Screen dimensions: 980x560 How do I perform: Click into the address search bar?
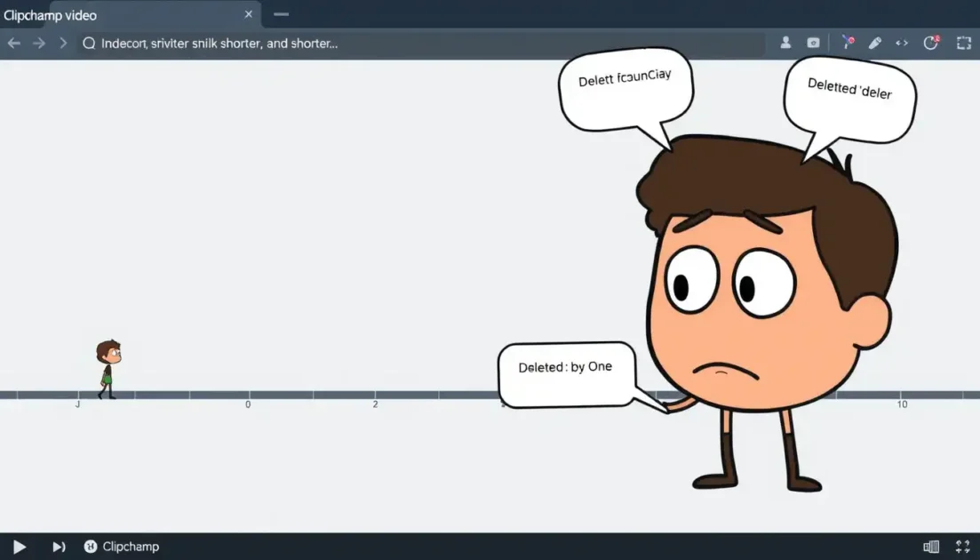(418, 44)
